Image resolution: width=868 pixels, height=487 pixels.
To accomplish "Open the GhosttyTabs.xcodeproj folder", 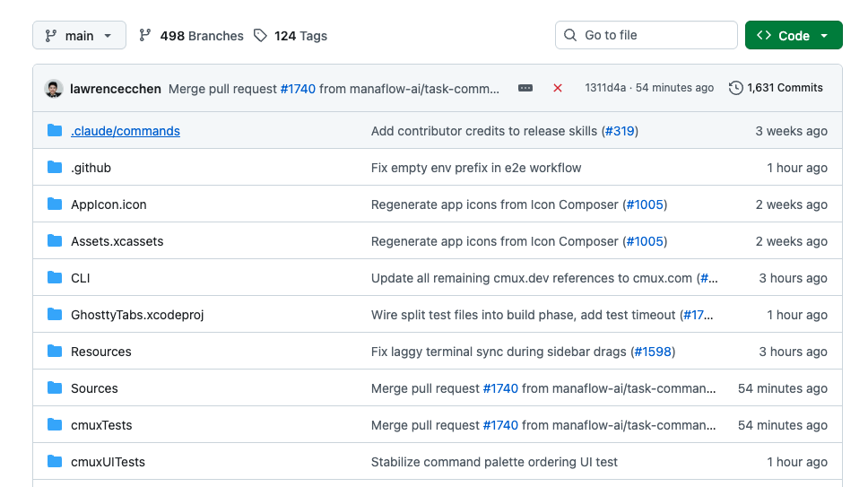I will coord(137,315).
